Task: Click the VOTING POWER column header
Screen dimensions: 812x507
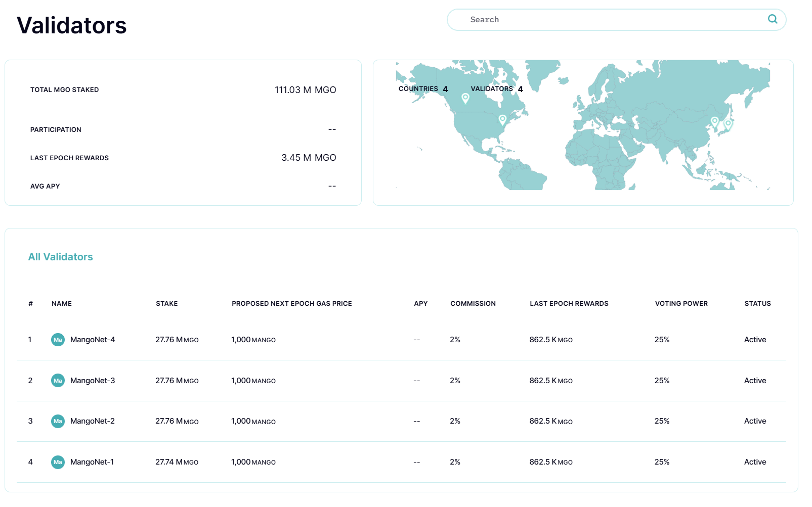Action: 681,303
